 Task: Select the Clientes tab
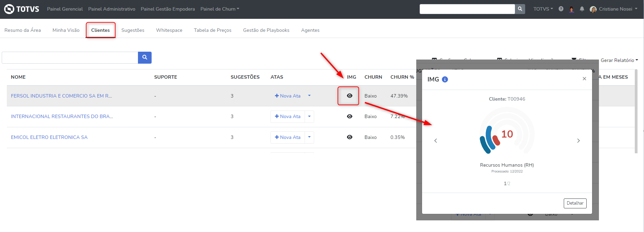(x=100, y=30)
